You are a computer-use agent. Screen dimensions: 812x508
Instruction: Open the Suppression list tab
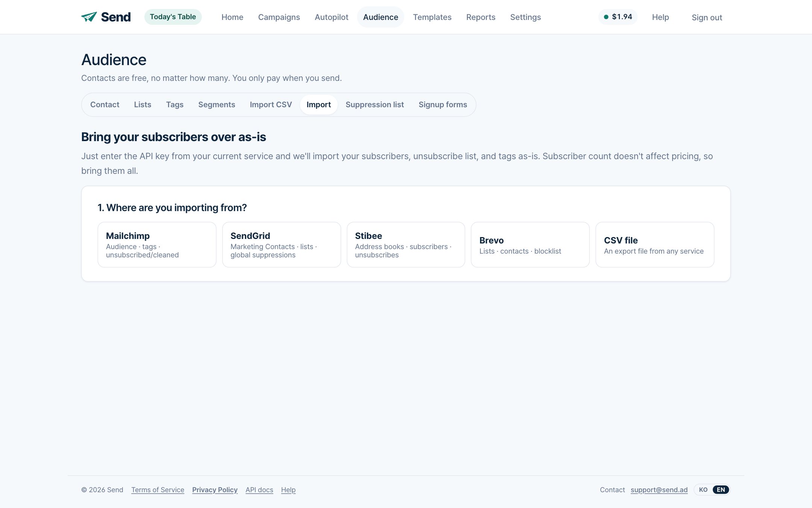pyautogui.click(x=375, y=105)
